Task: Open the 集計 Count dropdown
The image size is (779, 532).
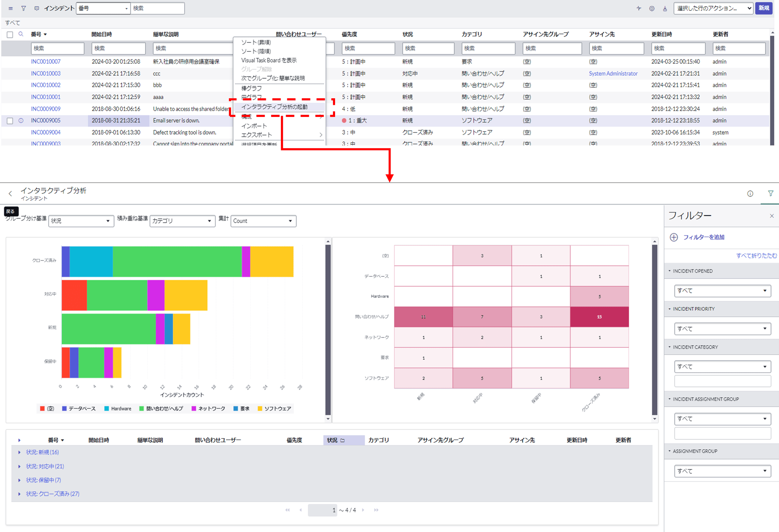Action: (x=263, y=221)
